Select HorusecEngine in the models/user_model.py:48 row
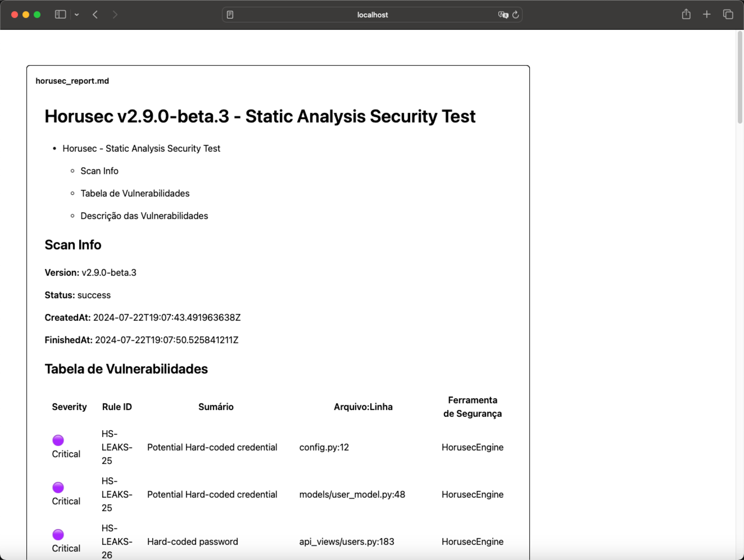The image size is (744, 560). point(472,494)
